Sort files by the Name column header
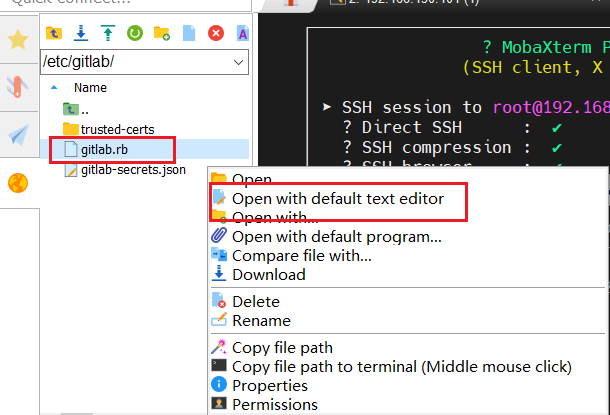Image resolution: width=610 pixels, height=415 pixels. (x=90, y=88)
